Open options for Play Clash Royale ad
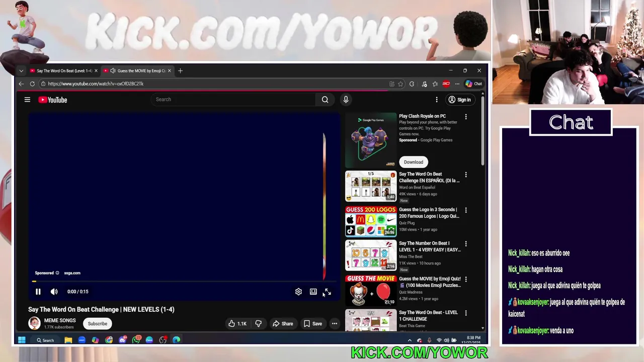 (466, 117)
